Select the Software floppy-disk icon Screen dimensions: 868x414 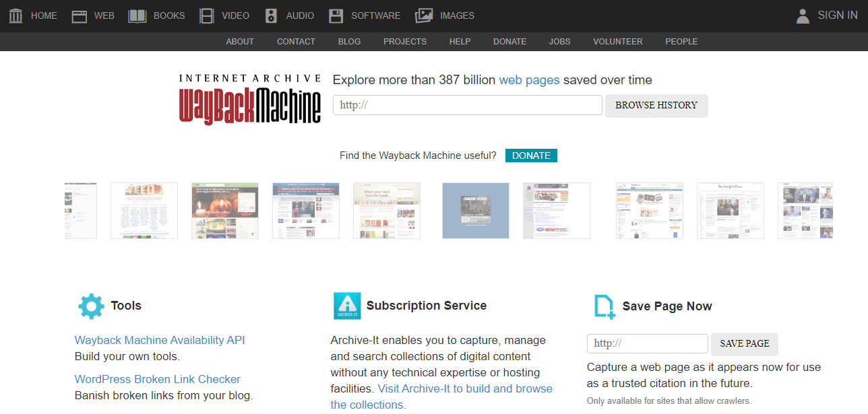click(x=336, y=15)
